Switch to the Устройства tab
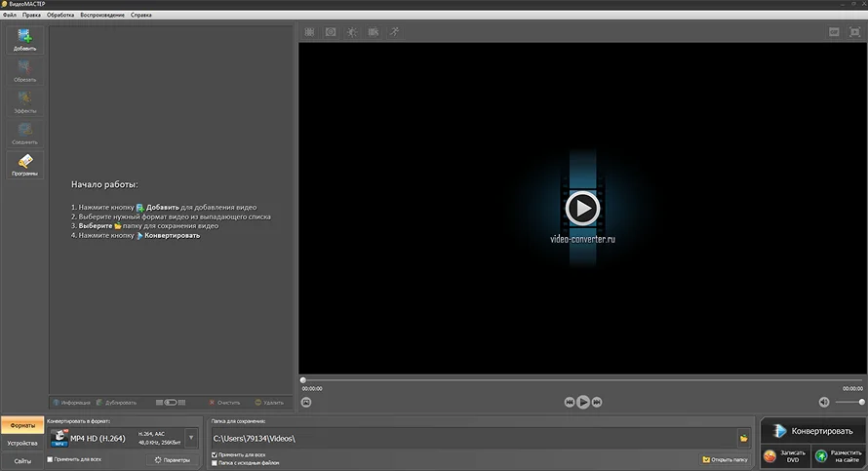The height and width of the screenshot is (471, 868). (x=22, y=443)
